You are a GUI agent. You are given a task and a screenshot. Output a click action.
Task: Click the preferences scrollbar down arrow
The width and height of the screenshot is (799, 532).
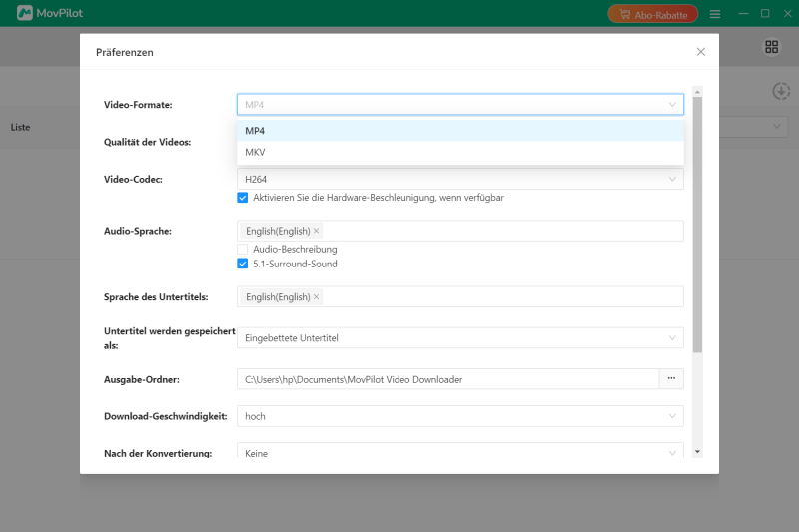coord(697,452)
